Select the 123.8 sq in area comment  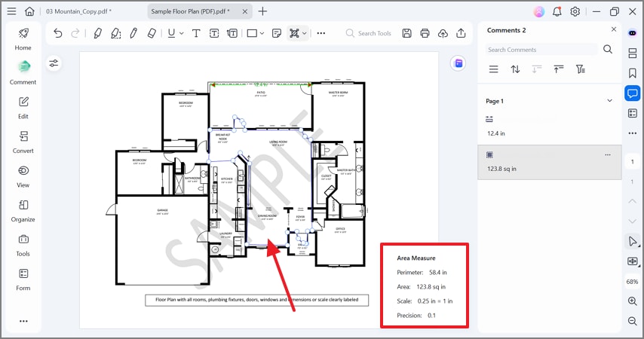point(549,162)
